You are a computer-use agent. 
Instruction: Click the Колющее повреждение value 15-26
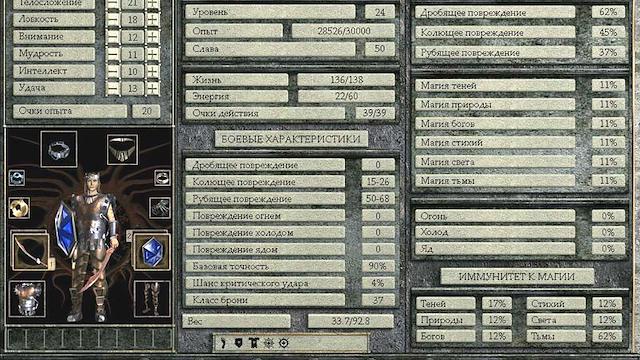click(x=378, y=182)
